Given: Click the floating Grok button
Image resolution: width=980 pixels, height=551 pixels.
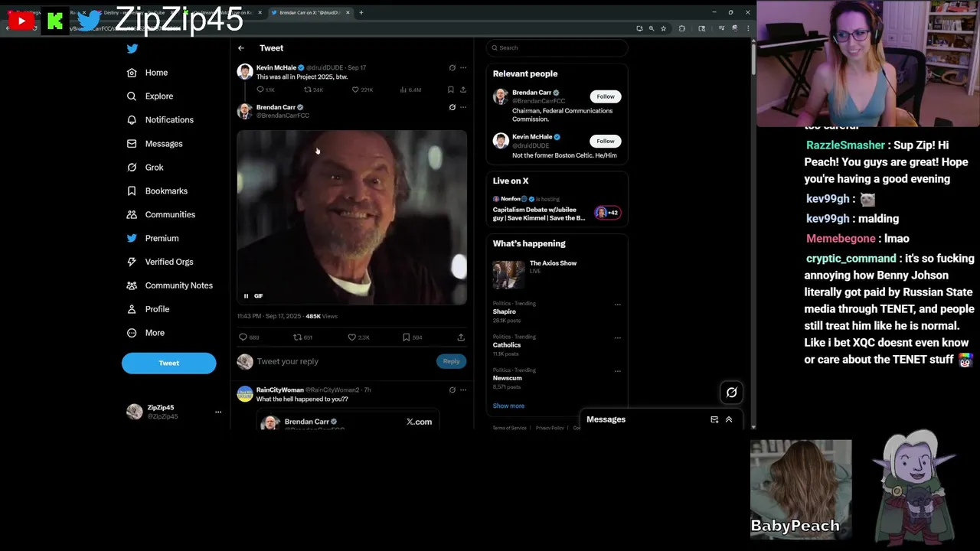Looking at the screenshot, I should (731, 393).
